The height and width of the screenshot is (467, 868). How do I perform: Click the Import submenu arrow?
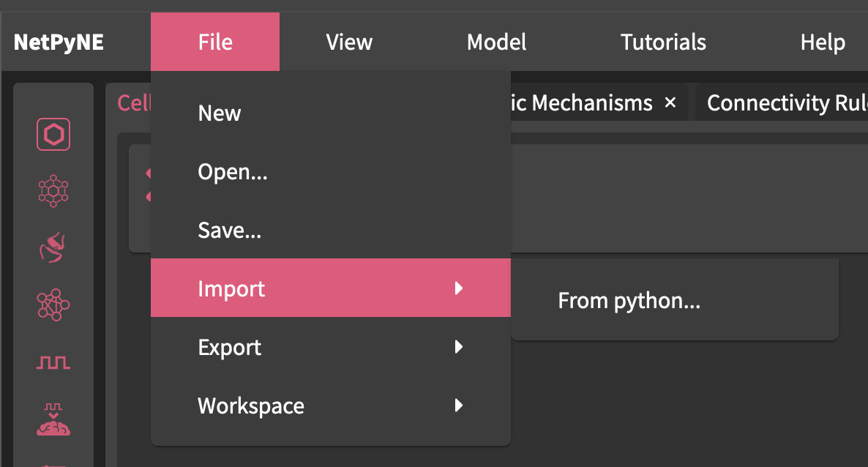459,288
